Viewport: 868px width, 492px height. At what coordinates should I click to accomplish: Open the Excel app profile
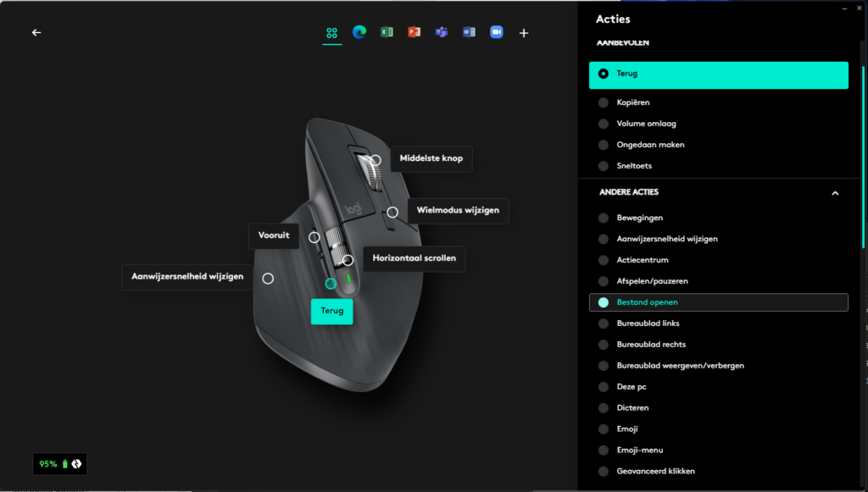coord(387,32)
